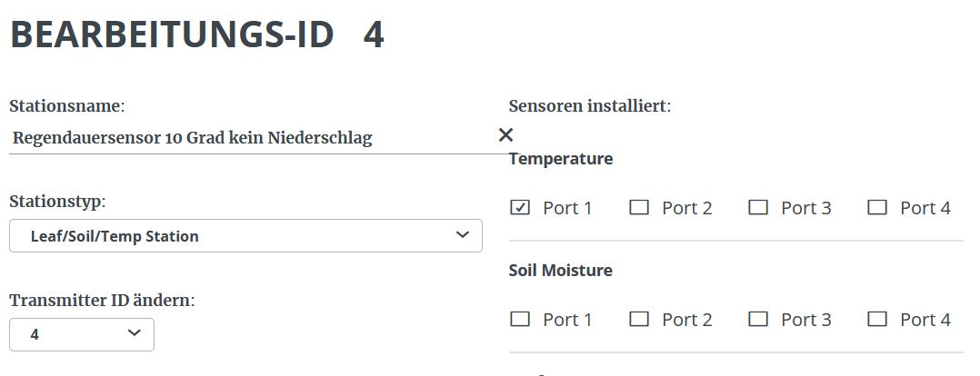Screen dimensions: 980x376
Task: Click the Transmitter ID chevron arrow
Action: pyautogui.click(x=135, y=333)
